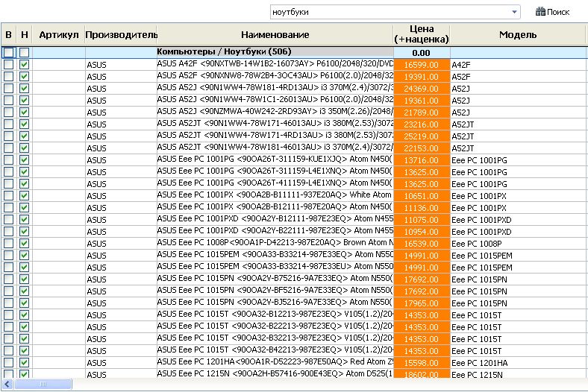Click price cell 15598.00
This screenshot has width=588, height=392.
click(422, 363)
